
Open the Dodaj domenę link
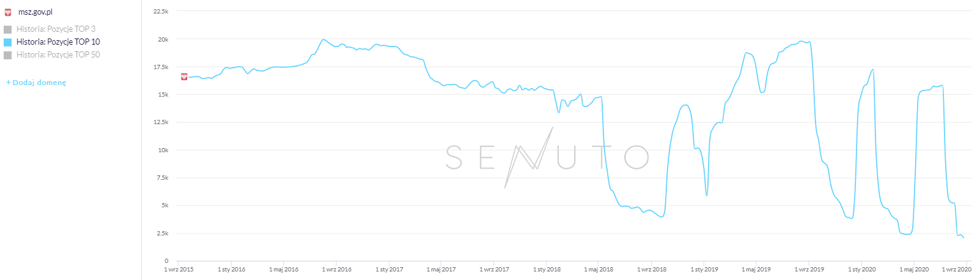coord(39,83)
